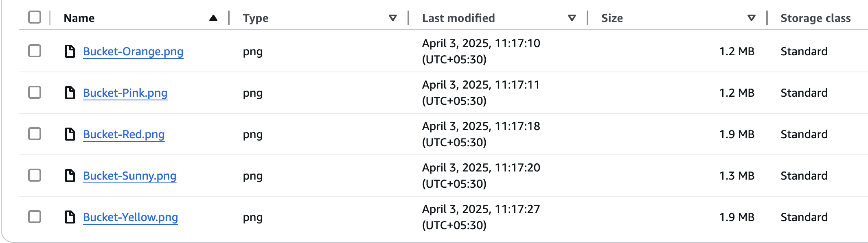Open the Bucket-Red.png object link
This screenshot has height=243, width=868.
tap(124, 135)
